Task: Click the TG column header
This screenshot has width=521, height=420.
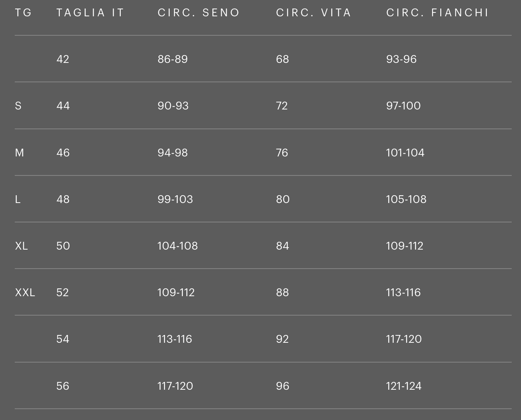Action: [23, 13]
